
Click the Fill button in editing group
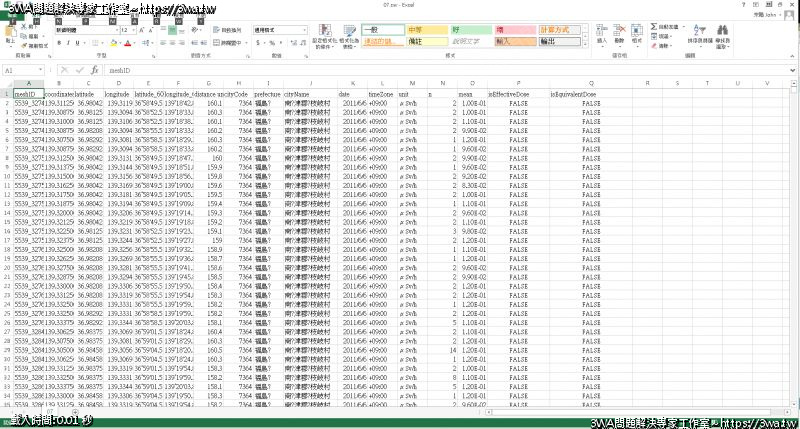[660, 36]
